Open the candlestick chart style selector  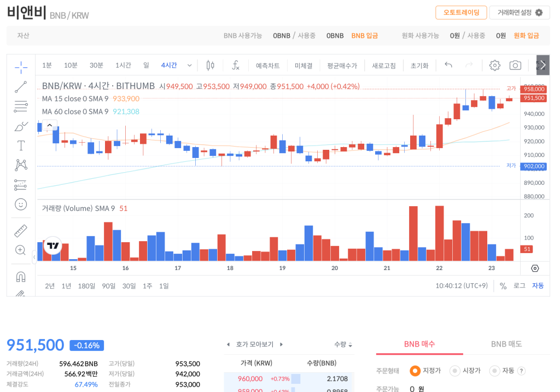tap(211, 66)
